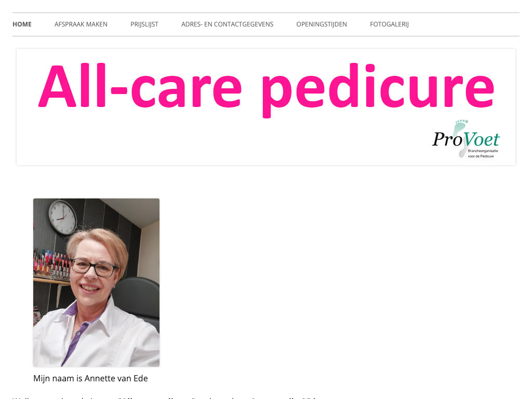The height and width of the screenshot is (399, 532).
Task: Click the green 'Voet' logo text
Action: (481, 139)
